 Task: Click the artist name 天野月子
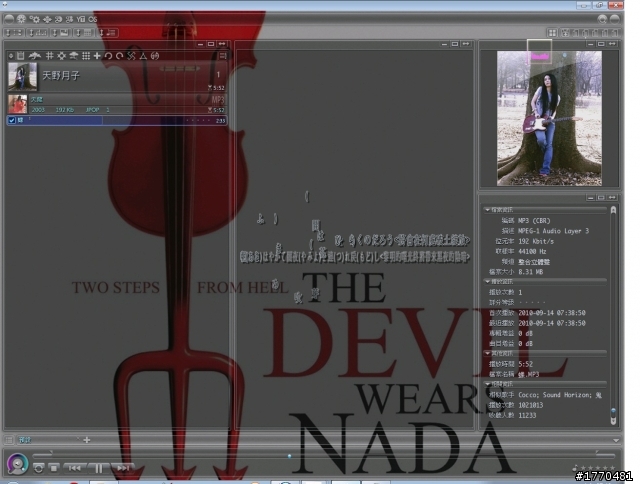tap(61, 75)
